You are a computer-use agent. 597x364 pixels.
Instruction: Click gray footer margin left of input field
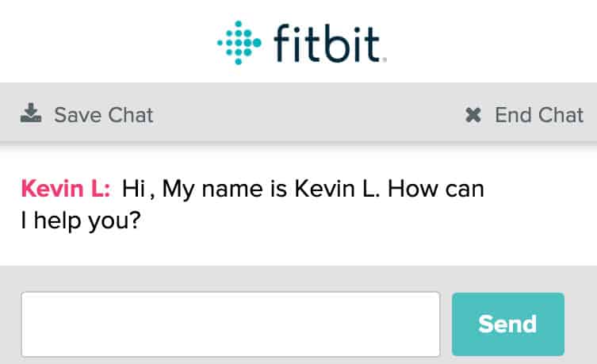10,324
